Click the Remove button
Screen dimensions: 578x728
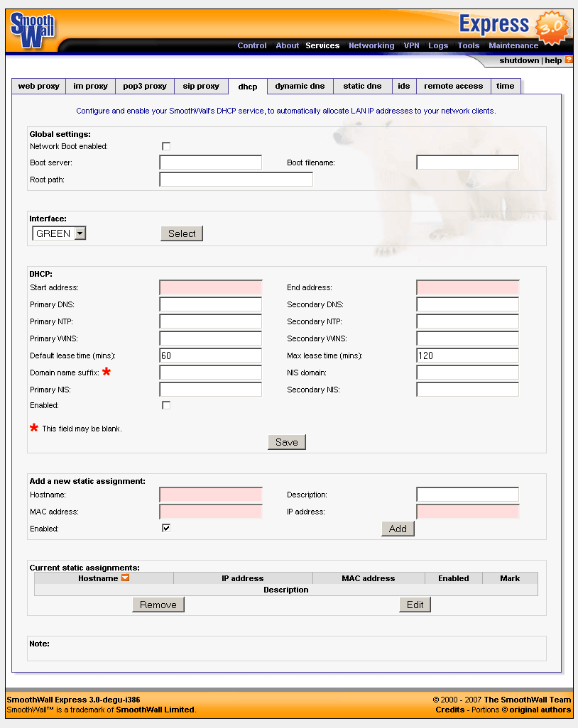click(158, 605)
